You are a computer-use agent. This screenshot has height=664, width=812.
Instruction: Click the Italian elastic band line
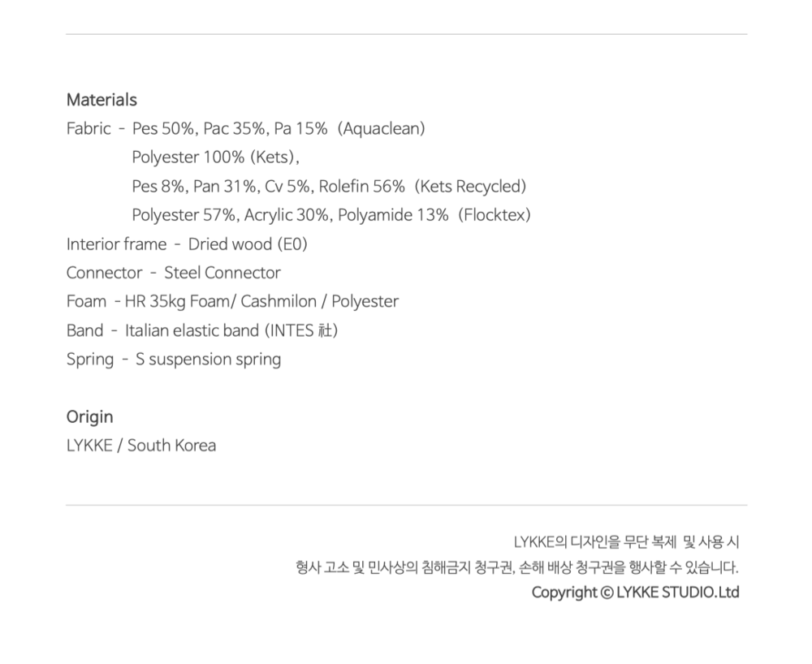click(201, 330)
